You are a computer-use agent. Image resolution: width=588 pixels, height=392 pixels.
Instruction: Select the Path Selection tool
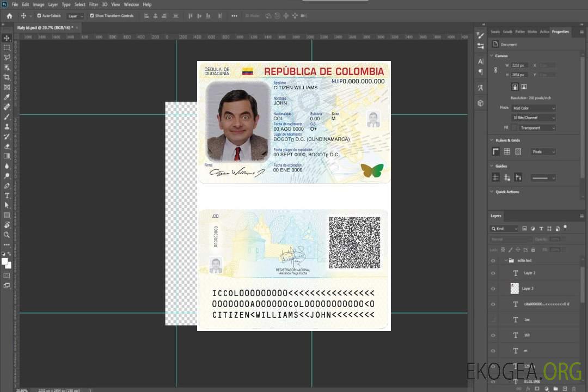(x=7, y=205)
